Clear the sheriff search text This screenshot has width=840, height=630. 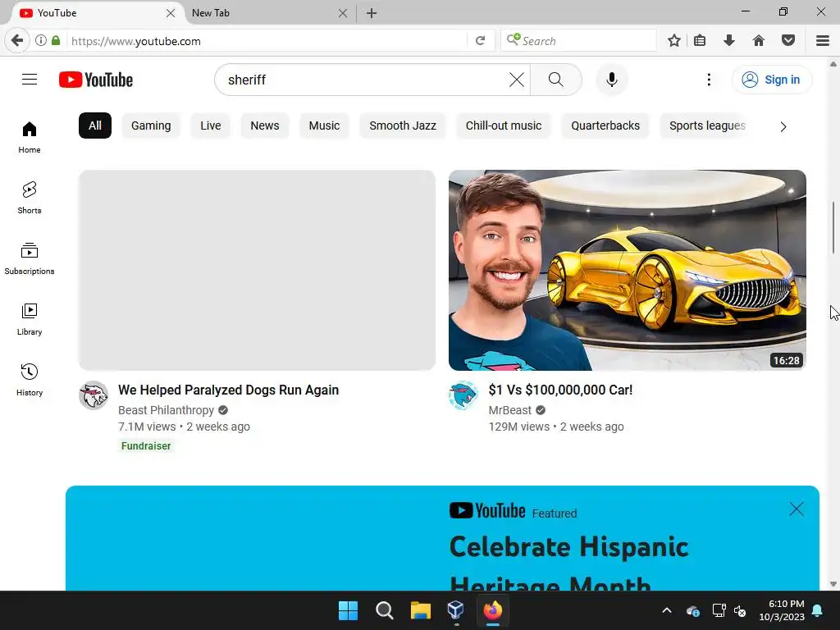click(517, 80)
